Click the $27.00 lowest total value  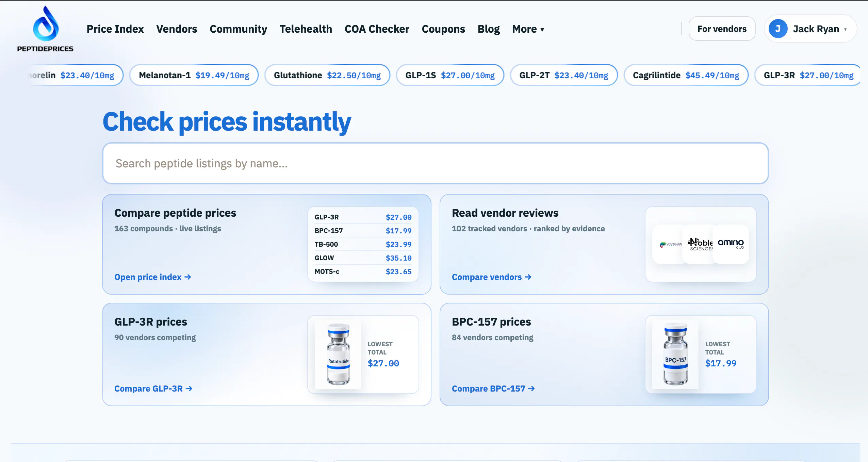tap(383, 363)
